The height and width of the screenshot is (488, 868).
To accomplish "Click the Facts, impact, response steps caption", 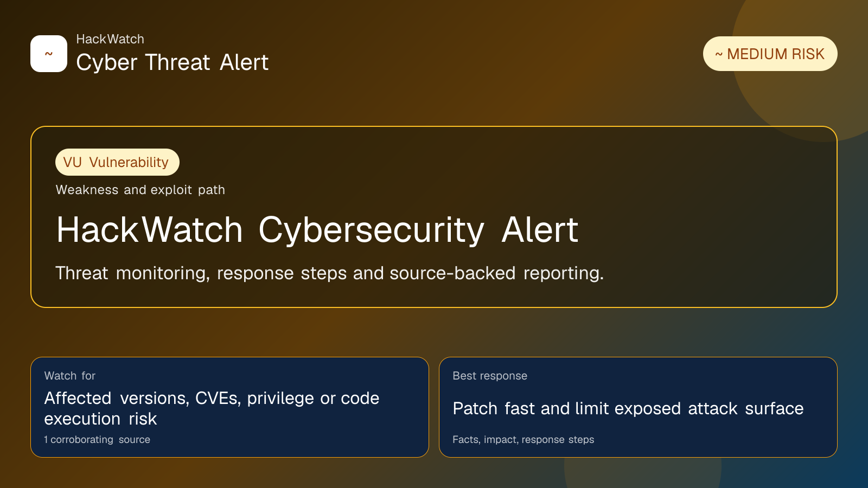I will (523, 440).
